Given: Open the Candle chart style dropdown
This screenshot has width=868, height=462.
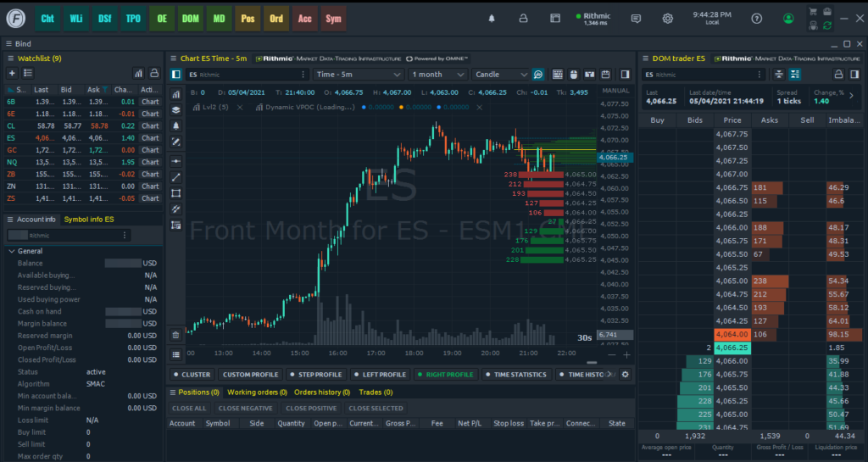Looking at the screenshot, I should pos(499,75).
